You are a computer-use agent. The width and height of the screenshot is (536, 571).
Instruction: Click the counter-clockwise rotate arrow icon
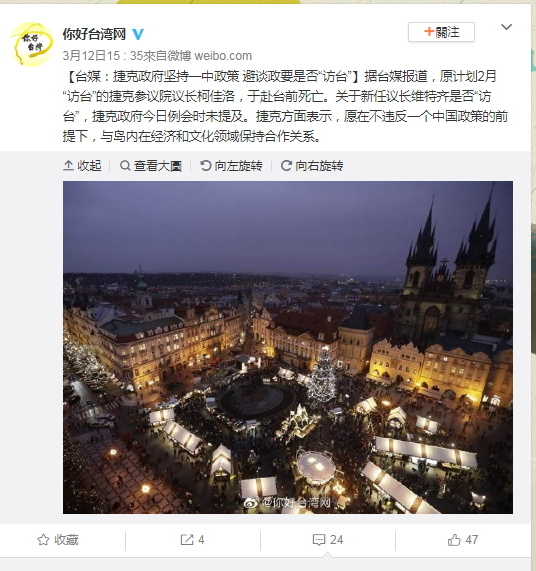[x=206, y=166]
